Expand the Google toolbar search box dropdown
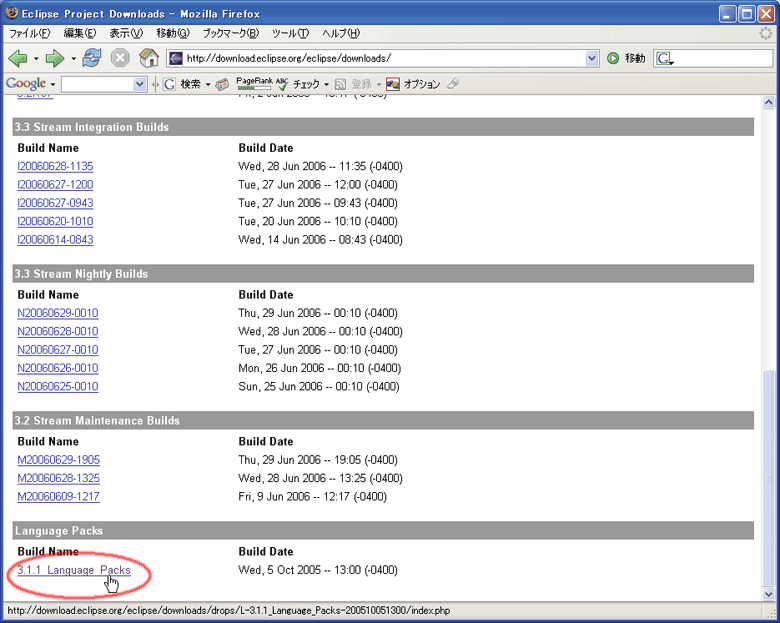 (x=140, y=85)
